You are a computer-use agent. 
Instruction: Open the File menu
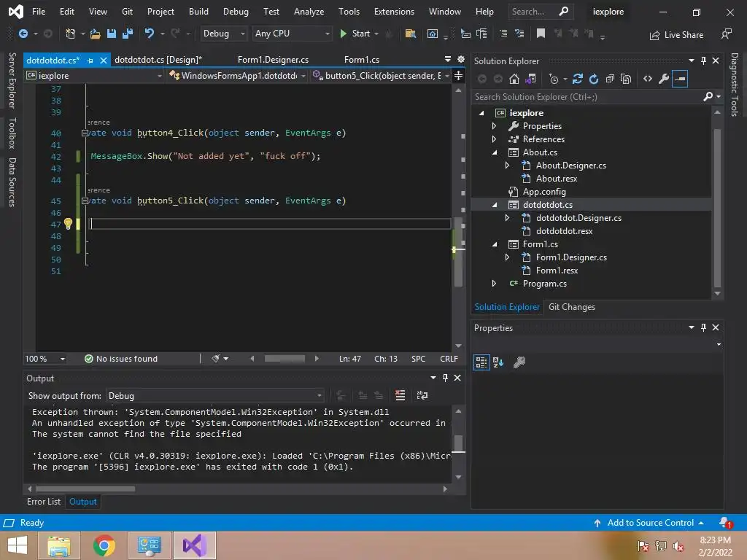pos(39,12)
